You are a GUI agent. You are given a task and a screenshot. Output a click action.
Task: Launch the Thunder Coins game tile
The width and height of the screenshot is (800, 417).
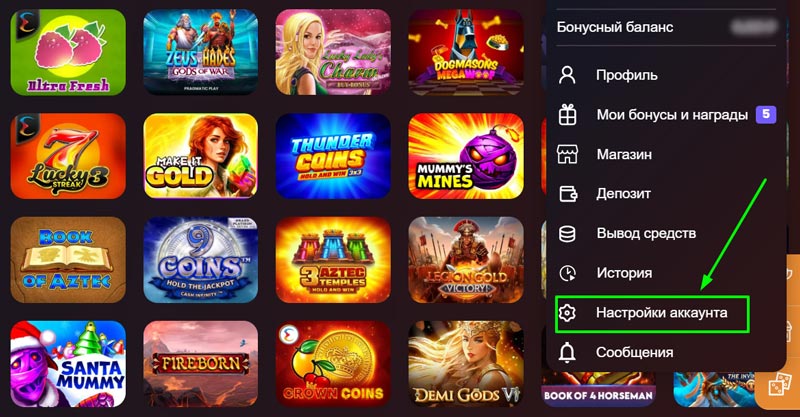tap(333, 156)
